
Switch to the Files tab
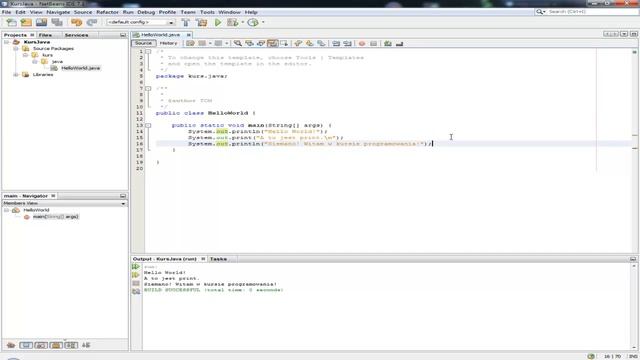pyautogui.click(x=45, y=35)
